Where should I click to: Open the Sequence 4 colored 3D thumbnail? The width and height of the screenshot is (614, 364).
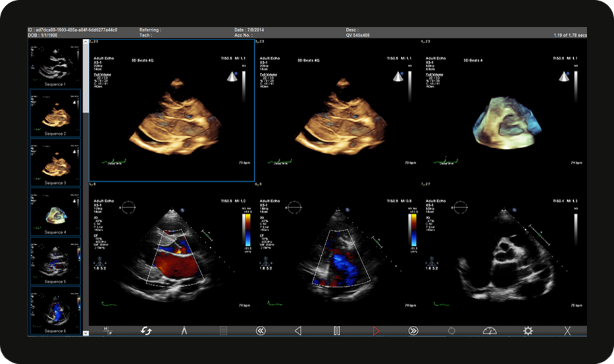point(55,212)
